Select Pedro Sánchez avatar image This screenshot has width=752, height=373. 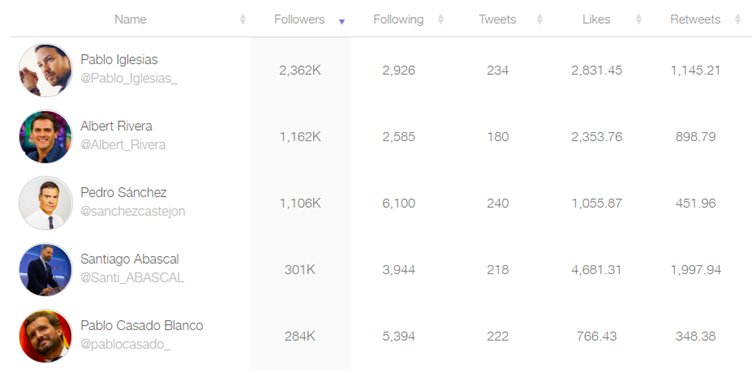[45, 203]
